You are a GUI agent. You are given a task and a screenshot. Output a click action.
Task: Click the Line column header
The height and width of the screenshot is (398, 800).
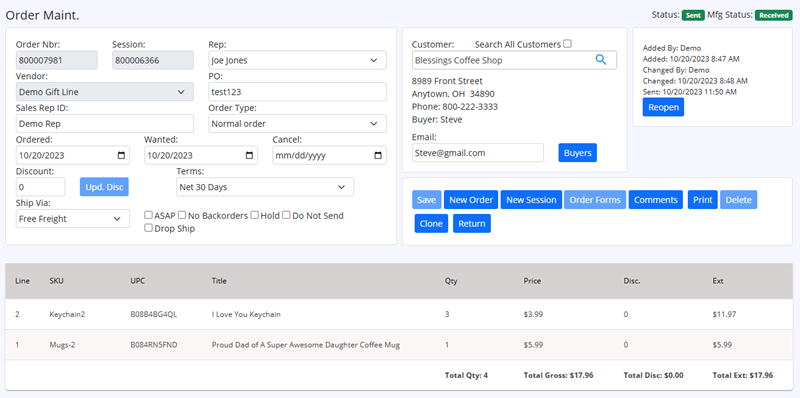pyautogui.click(x=22, y=281)
